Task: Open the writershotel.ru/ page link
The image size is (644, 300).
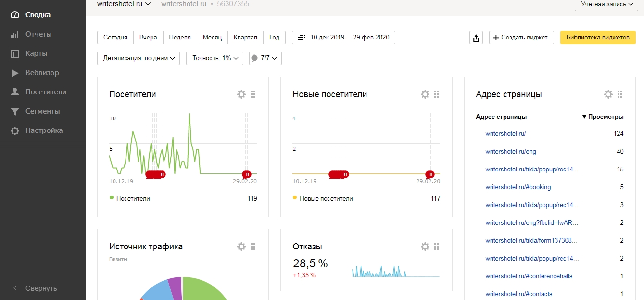Action: tap(505, 133)
